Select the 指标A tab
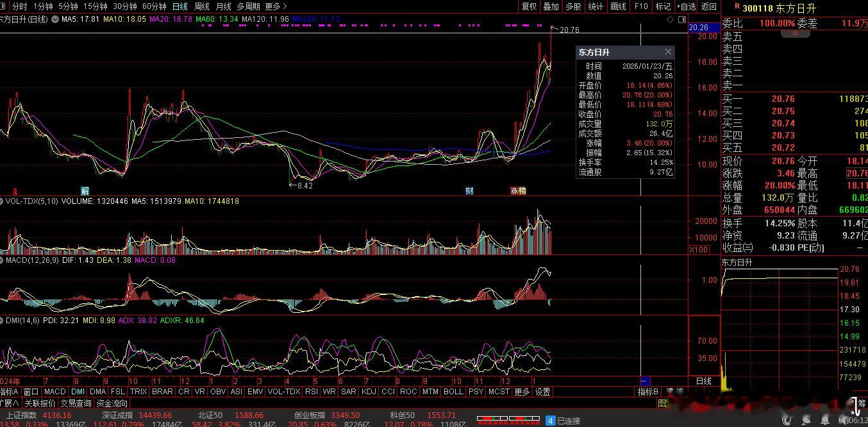The height and width of the screenshot is (427, 868). pyautogui.click(x=10, y=392)
